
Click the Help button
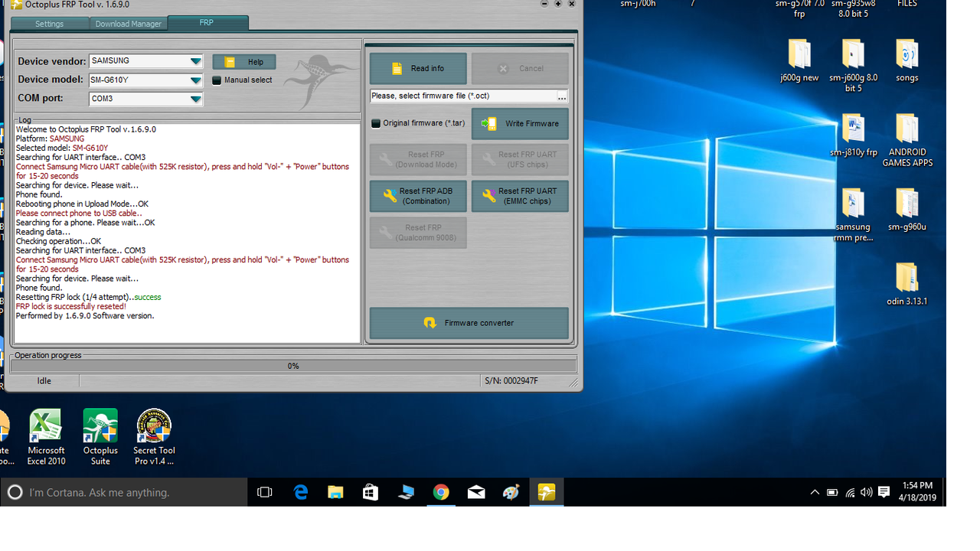244,62
